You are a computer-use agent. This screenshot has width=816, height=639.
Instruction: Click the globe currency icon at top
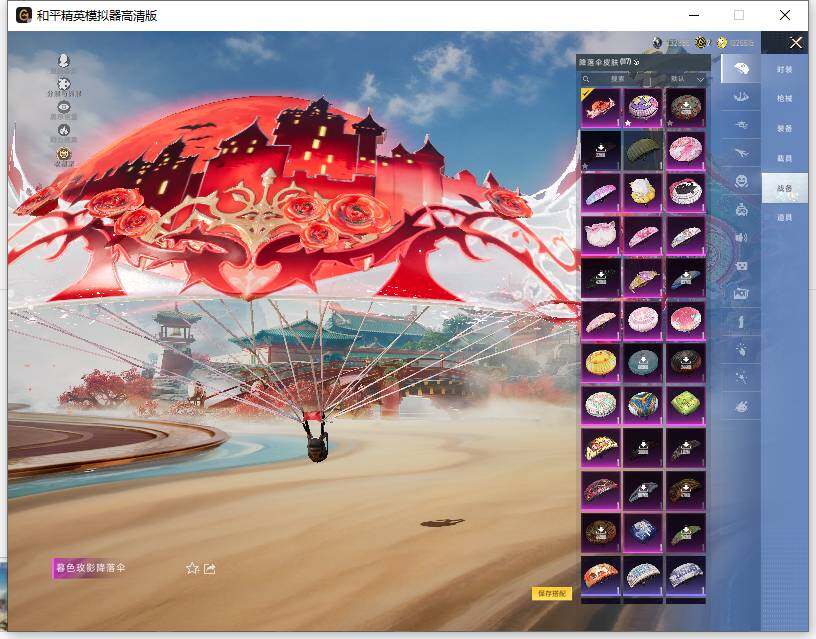657,43
